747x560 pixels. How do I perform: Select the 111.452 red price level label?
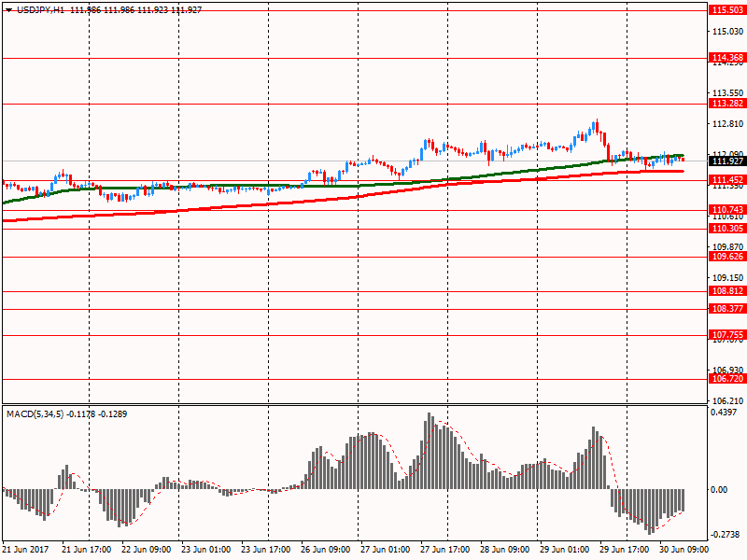pyautogui.click(x=727, y=179)
